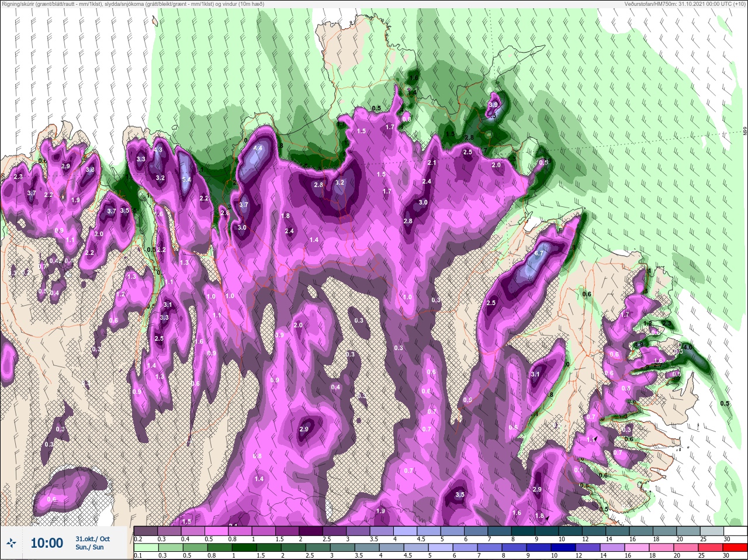
Task: Click the 4.0 precipitation value on map
Action: 687,347
